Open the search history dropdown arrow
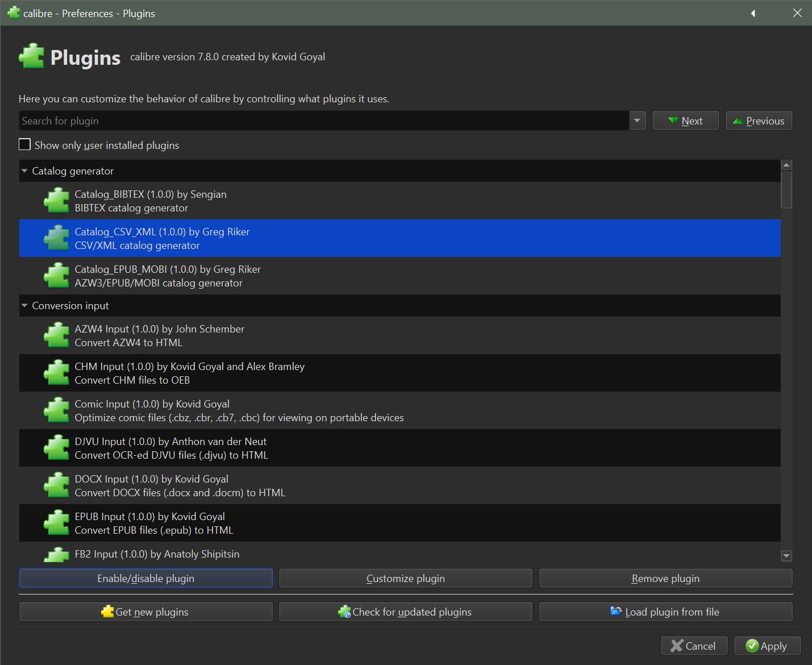This screenshot has width=812, height=665. pyautogui.click(x=637, y=121)
